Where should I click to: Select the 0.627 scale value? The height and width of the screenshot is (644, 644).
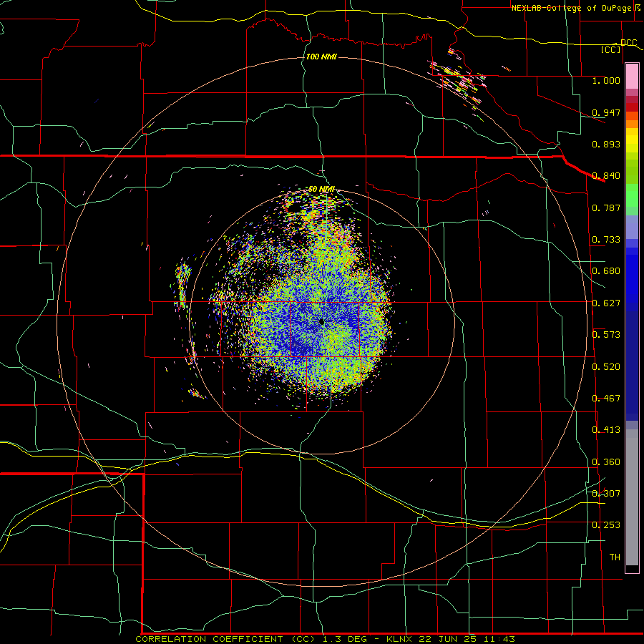(x=606, y=303)
